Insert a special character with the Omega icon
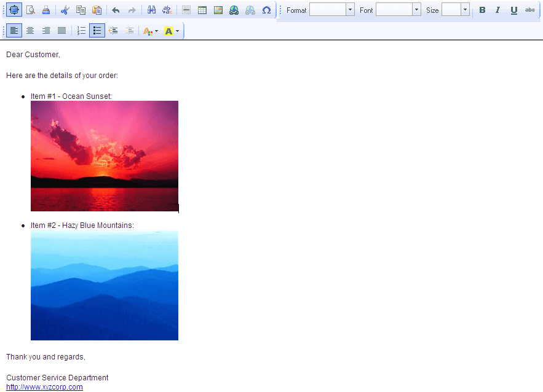The height and width of the screenshot is (392, 543). [x=266, y=10]
